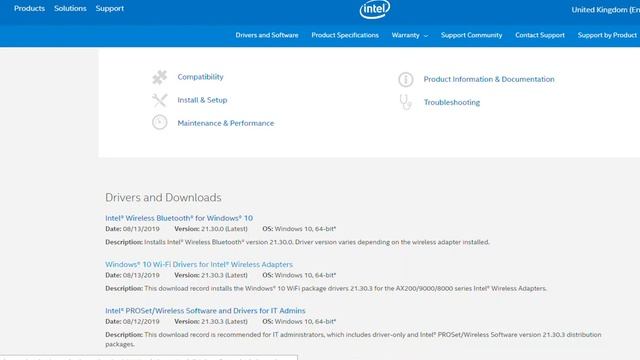Click the PROSet driver date 08/12/2019
Viewport: 640px width, 360px height.
click(132, 322)
